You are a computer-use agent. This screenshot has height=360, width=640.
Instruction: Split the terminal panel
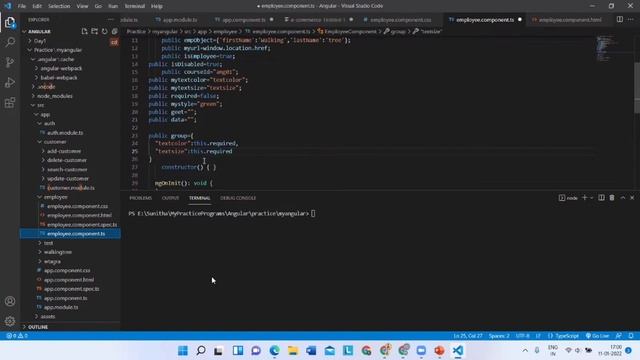601,198
